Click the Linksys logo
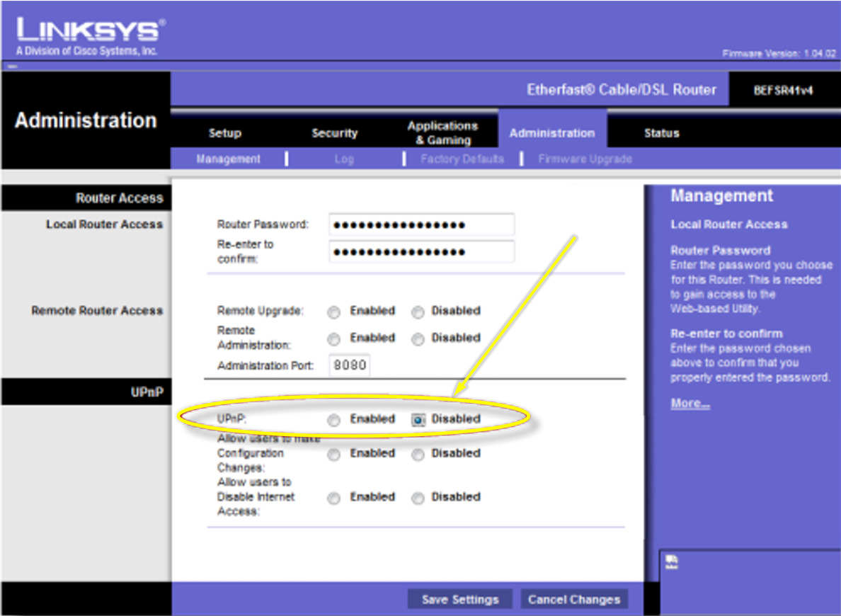This screenshot has height=616, width=841. coord(90,36)
